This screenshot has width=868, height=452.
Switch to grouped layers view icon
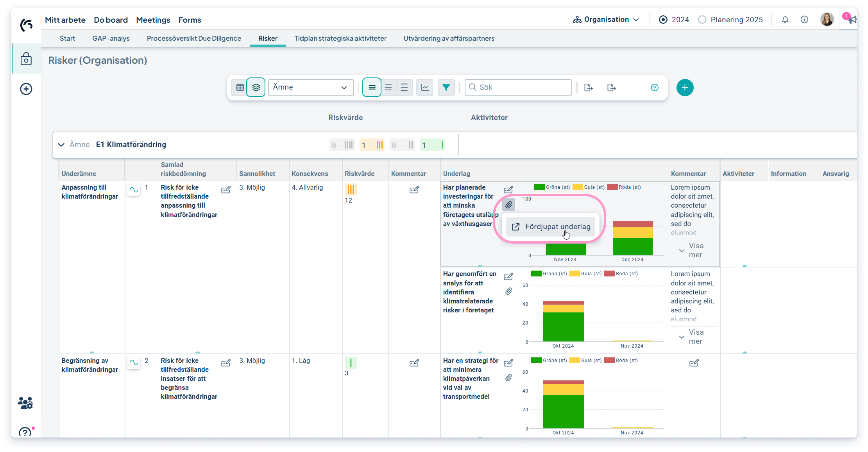[x=256, y=88]
